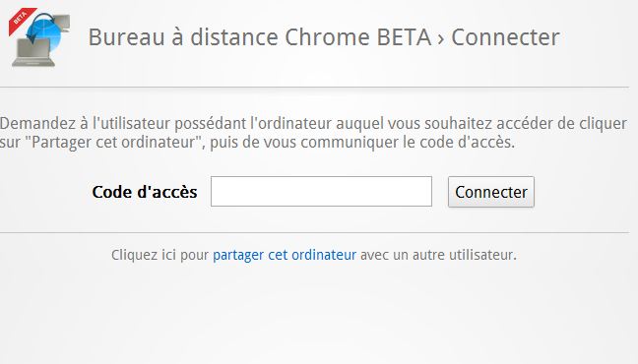
Task: Click the horizontal divider above the footer
Action: click(x=314, y=232)
